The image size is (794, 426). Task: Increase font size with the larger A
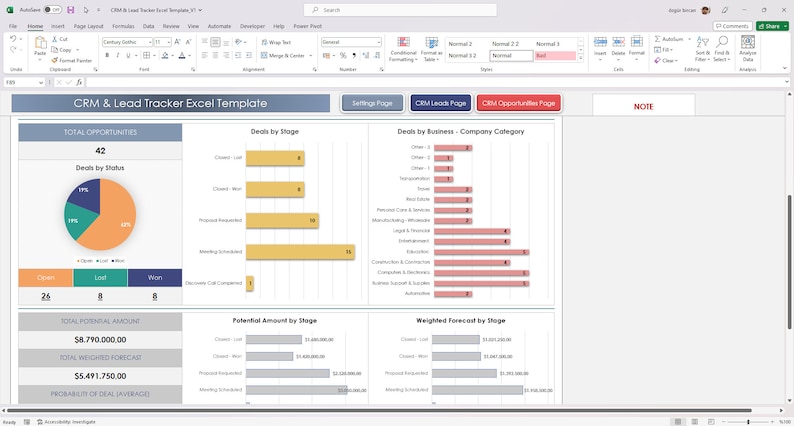pyautogui.click(x=178, y=42)
